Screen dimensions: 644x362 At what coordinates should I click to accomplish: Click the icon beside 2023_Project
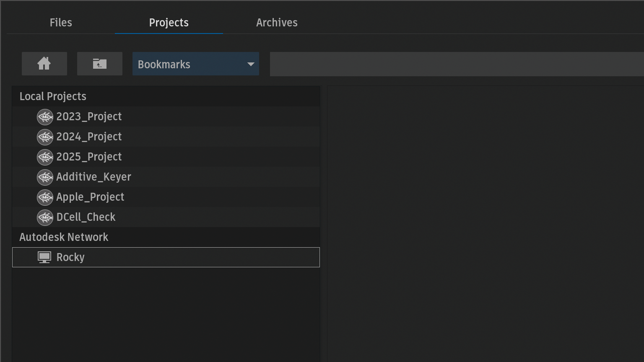coord(45,117)
